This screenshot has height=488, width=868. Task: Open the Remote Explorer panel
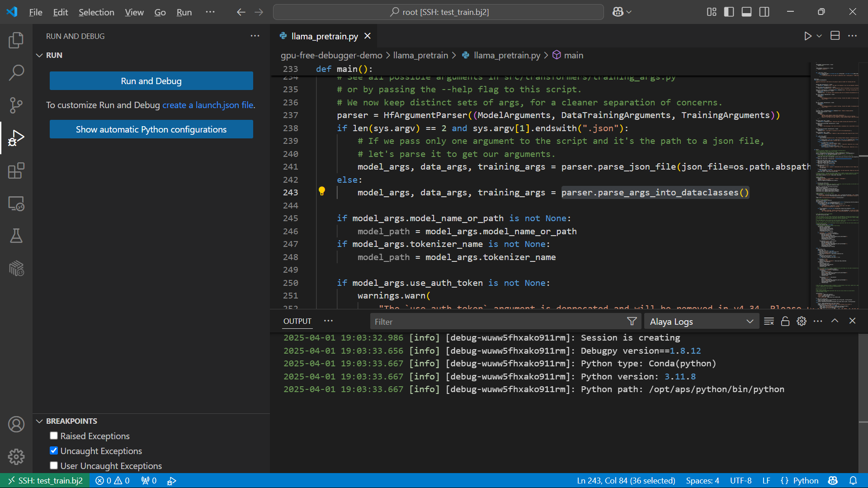pos(16,204)
